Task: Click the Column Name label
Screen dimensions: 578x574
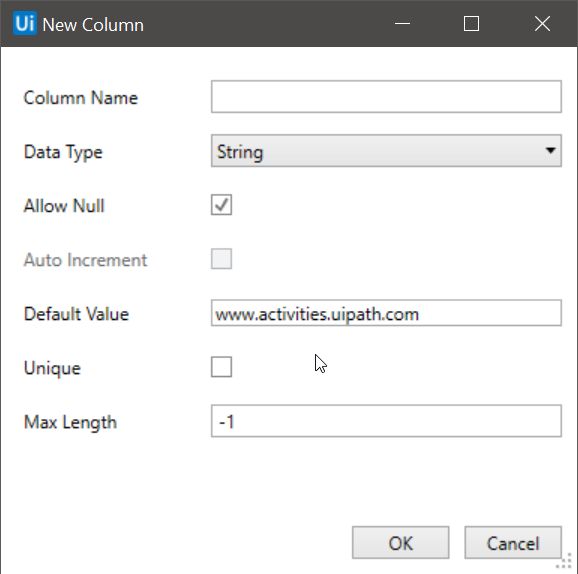Action: [81, 98]
